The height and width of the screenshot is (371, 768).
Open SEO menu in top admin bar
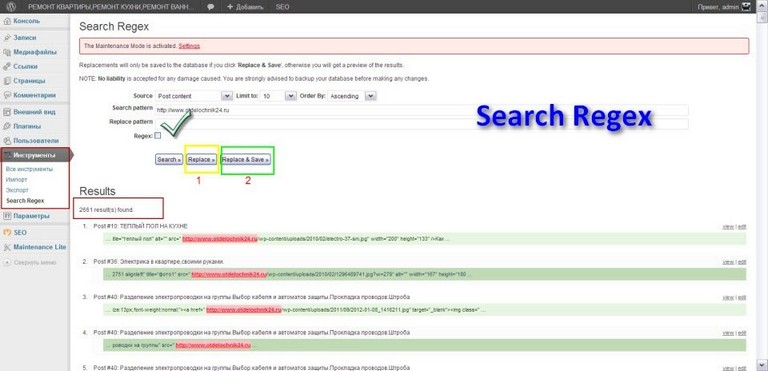pos(282,7)
